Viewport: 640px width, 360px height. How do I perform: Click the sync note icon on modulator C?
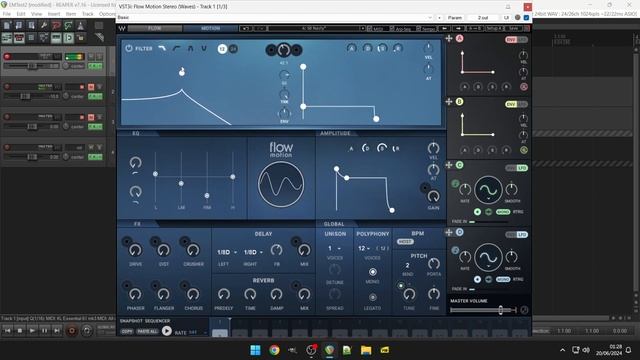(456, 184)
